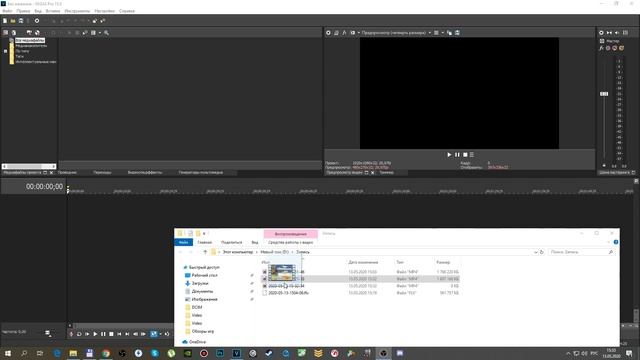Click Explorer's blue Файл button
The width and height of the screenshot is (640, 360).
click(x=184, y=242)
